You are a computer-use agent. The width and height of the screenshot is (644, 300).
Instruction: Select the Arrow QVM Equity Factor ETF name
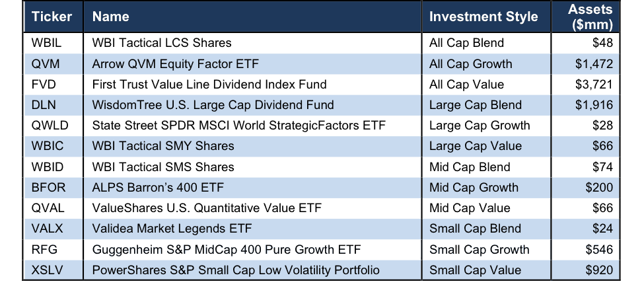click(x=176, y=63)
